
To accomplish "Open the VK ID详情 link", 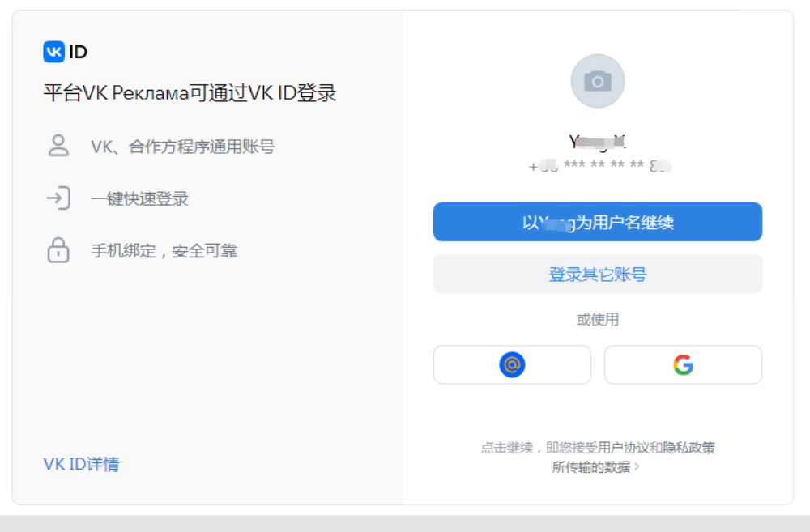I will coord(81,464).
